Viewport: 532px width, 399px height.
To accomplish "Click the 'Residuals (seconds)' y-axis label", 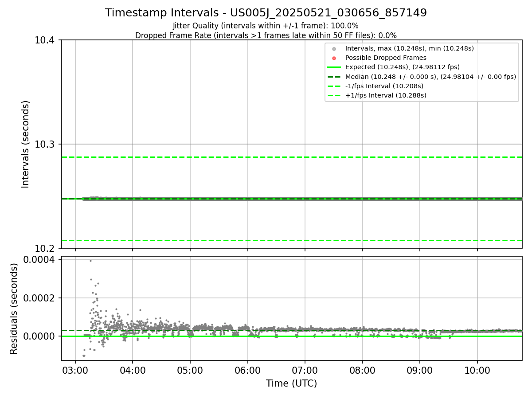I will 14,309.
